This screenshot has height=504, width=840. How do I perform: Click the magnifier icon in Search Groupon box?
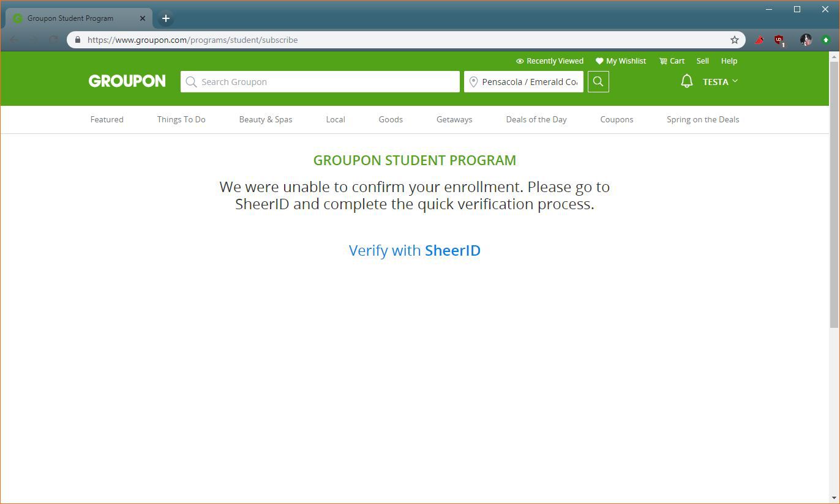pyautogui.click(x=191, y=82)
